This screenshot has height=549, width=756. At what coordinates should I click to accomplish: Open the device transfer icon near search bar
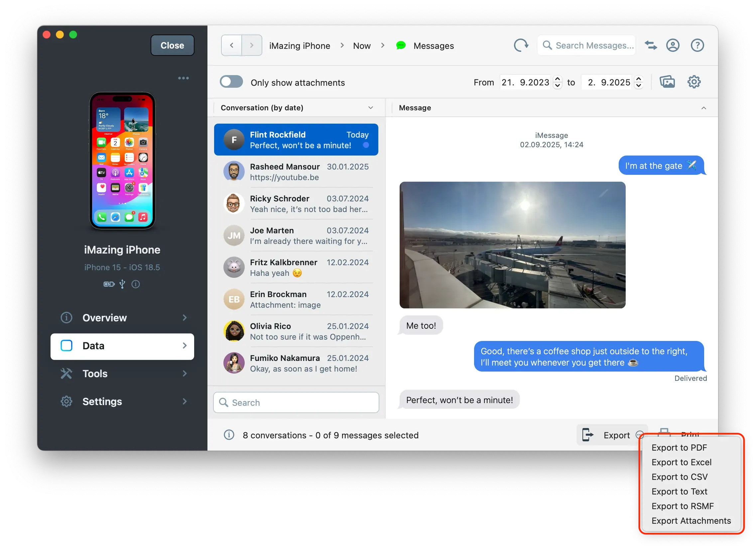[651, 45]
